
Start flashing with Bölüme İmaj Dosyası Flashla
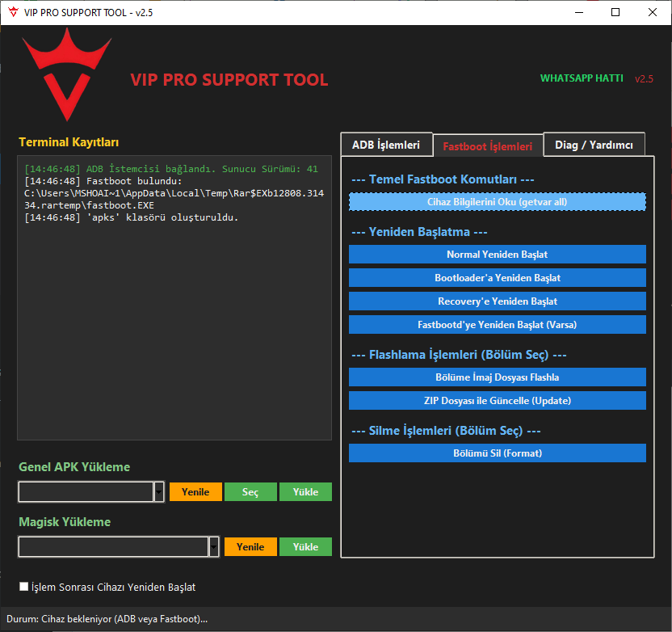point(497,377)
